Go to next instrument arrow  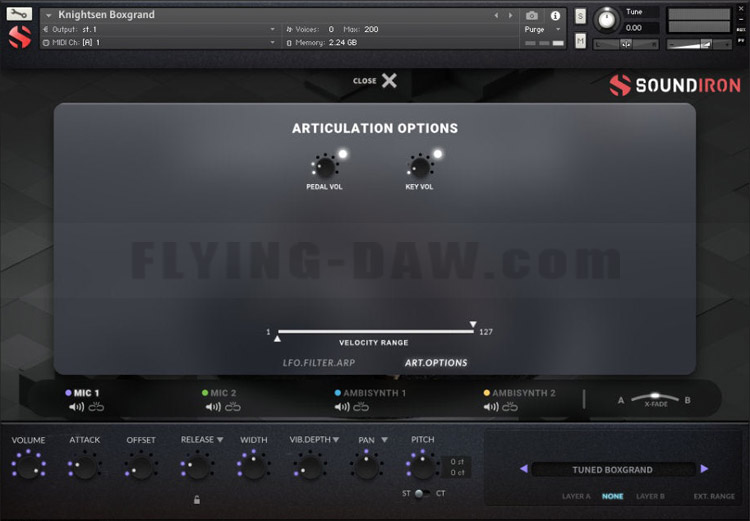click(510, 15)
